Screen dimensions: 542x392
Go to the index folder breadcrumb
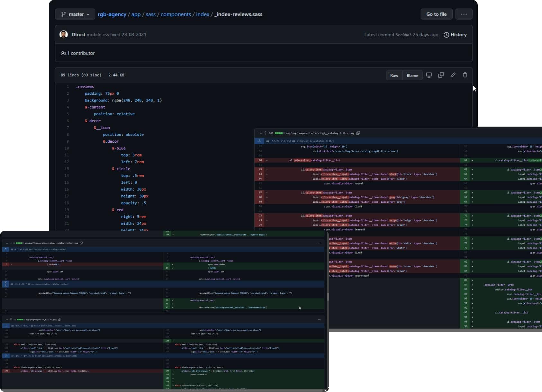click(203, 14)
